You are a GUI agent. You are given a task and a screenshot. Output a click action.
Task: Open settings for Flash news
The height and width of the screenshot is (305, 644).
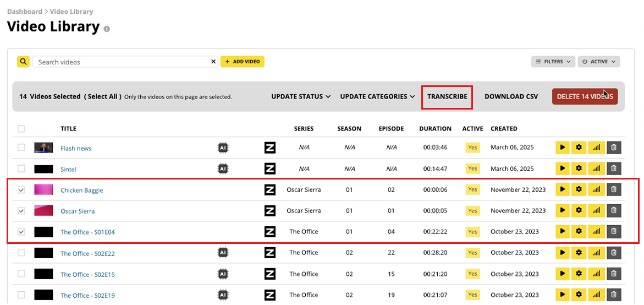click(579, 147)
